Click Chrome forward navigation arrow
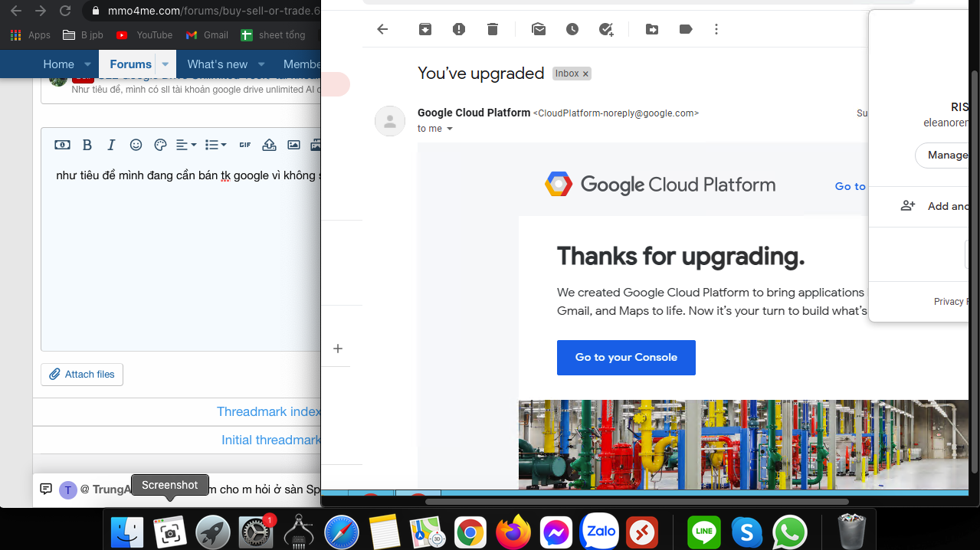Screen dimensions: 980x550 [x=41, y=11]
